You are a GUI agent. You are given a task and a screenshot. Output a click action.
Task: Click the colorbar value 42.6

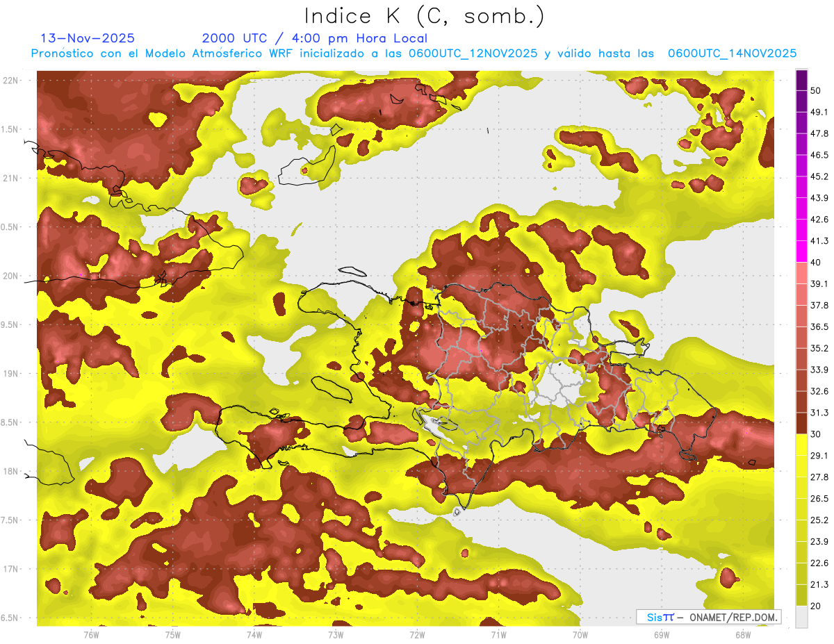(x=819, y=220)
